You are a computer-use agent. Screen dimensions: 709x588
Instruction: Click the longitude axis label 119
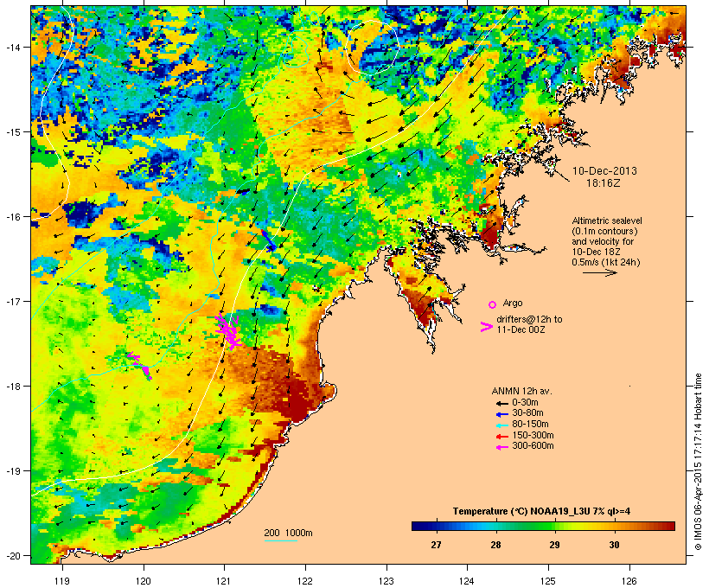pos(62,581)
